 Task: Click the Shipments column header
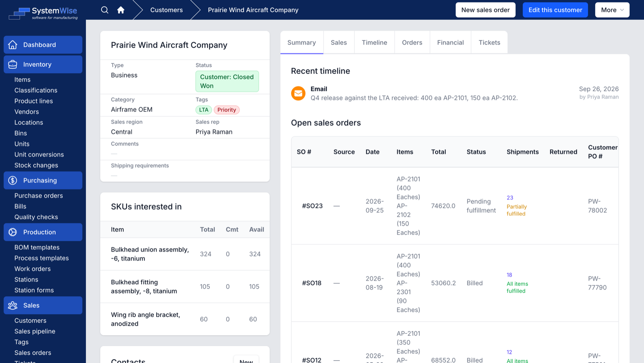tap(522, 152)
